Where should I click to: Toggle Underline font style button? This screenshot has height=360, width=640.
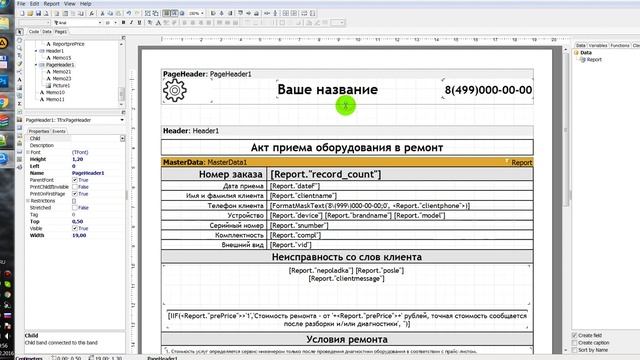point(139,22)
